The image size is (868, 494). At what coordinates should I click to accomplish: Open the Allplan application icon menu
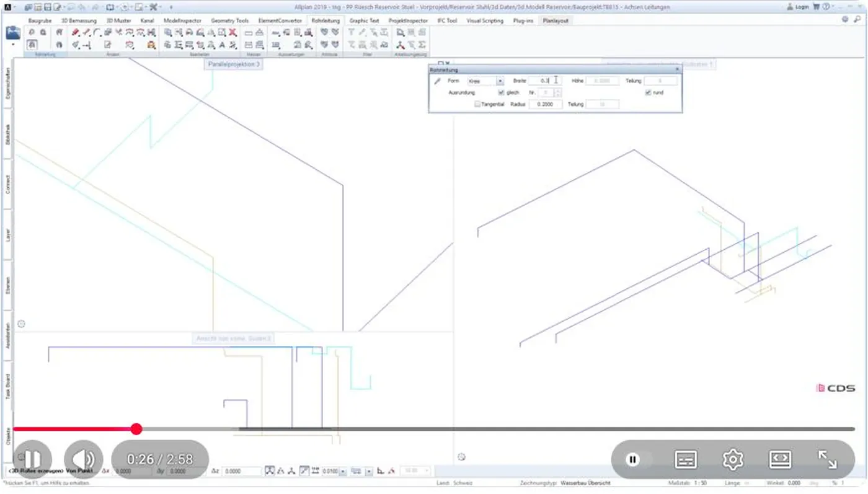tap(7, 7)
